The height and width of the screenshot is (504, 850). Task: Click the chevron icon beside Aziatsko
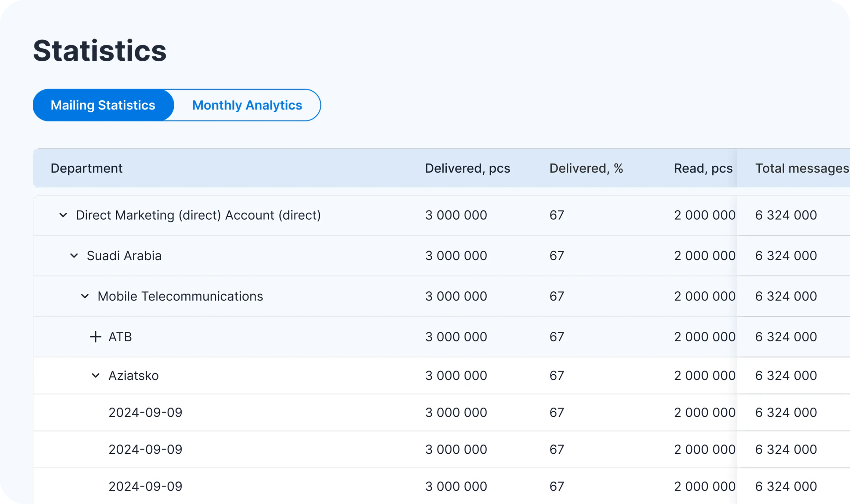(96, 376)
